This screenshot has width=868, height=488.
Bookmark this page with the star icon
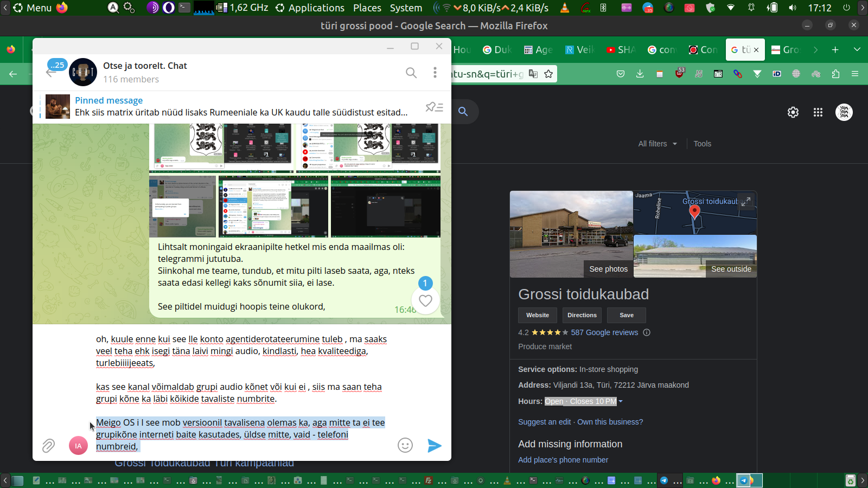tap(548, 74)
